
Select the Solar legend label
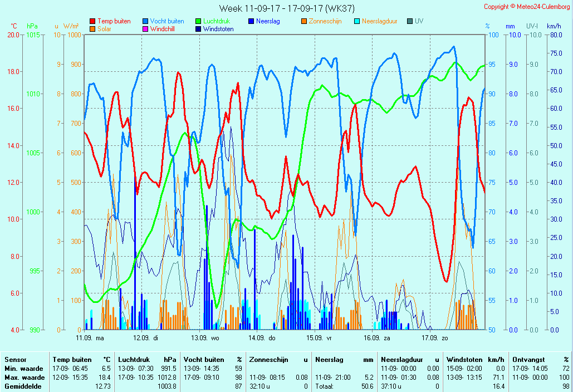104,30
